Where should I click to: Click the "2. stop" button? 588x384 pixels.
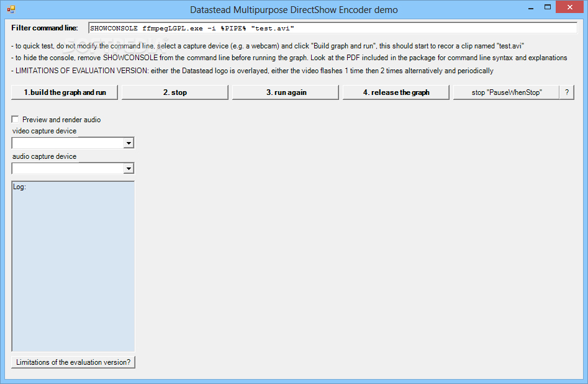[174, 92]
